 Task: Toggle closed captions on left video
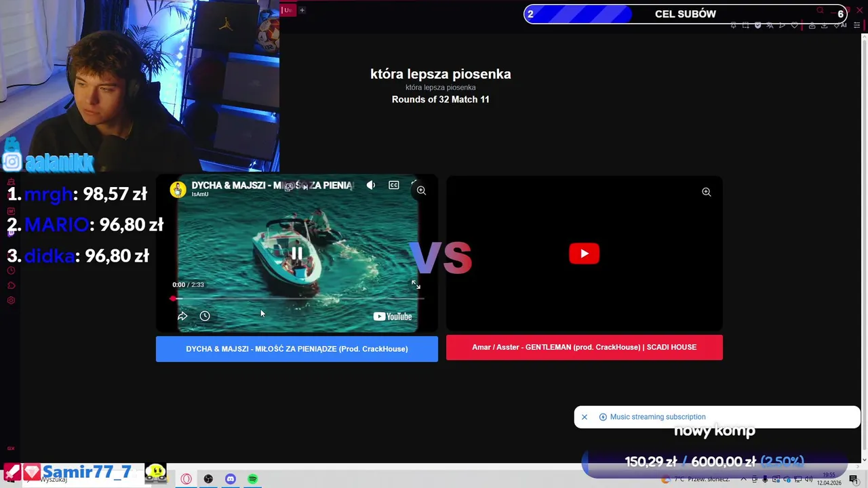pyautogui.click(x=394, y=185)
